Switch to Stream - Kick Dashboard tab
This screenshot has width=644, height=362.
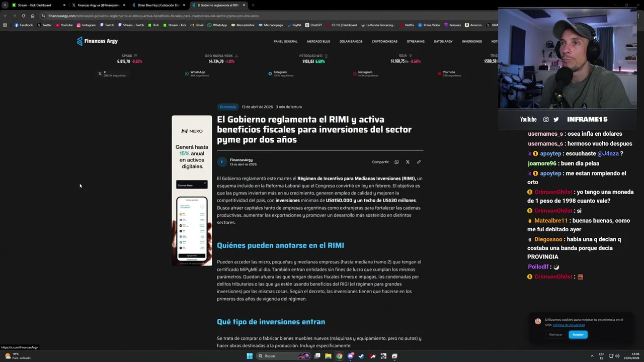(x=38, y=5)
